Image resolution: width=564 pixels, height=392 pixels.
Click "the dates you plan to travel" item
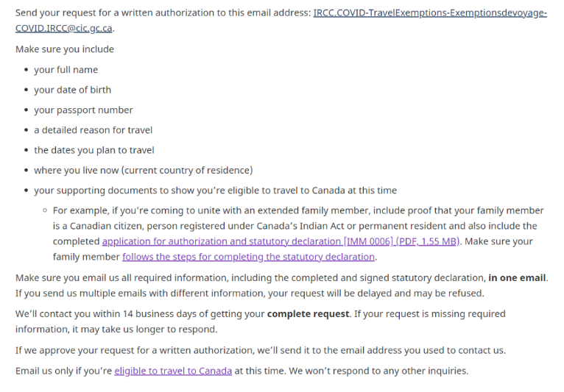[x=94, y=150]
